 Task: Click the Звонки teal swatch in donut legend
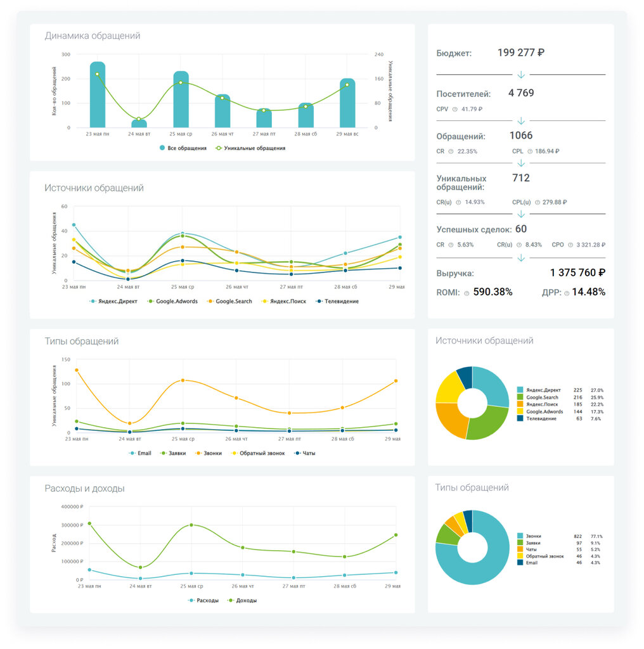520,536
